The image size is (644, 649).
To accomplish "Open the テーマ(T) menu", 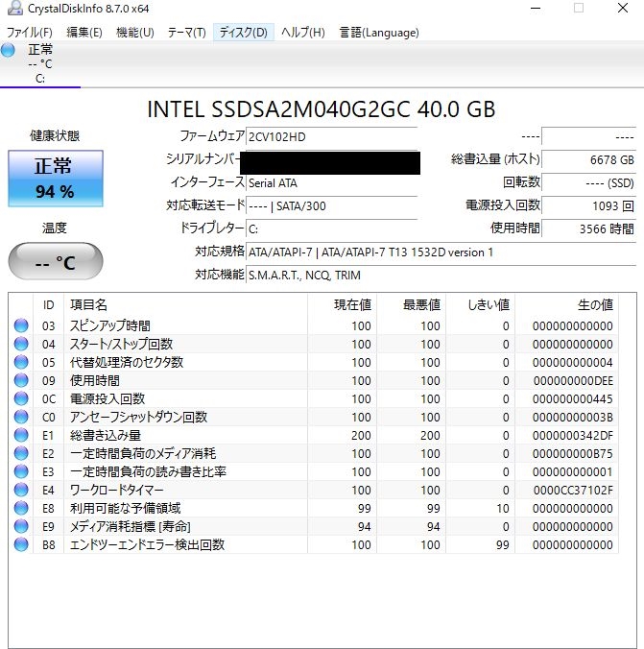I will [x=186, y=33].
